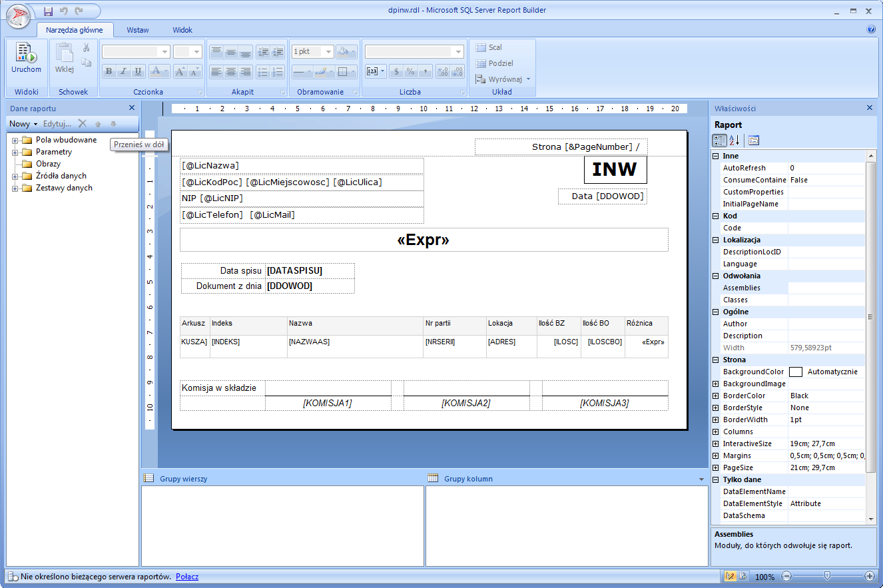Screen dimensions: 883x588
Task: Apply percent number format
Action: 411,72
